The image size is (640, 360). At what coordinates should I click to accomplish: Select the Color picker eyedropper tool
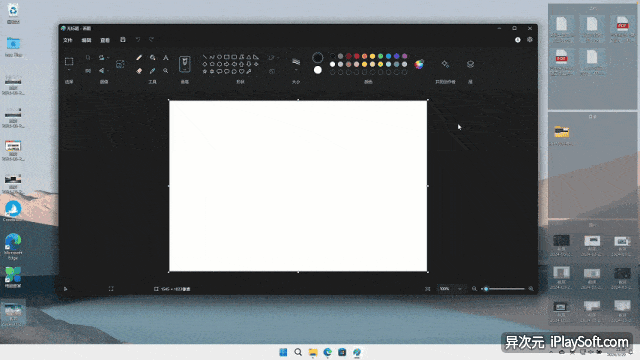pos(152,71)
